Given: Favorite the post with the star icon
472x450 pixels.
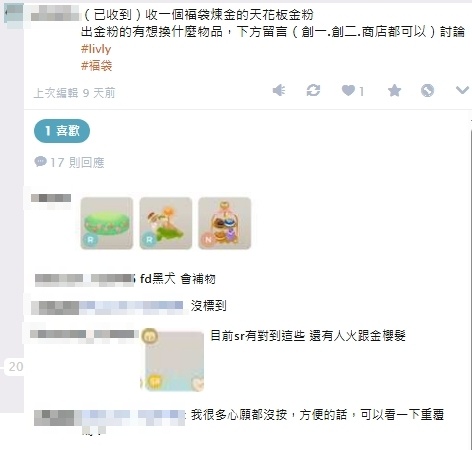Looking at the screenshot, I should click(x=394, y=90).
